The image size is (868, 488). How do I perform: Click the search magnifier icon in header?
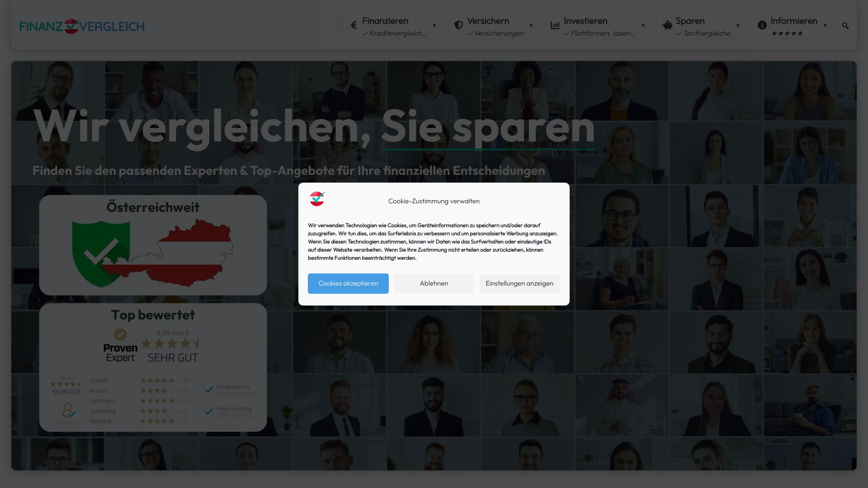[x=845, y=26]
